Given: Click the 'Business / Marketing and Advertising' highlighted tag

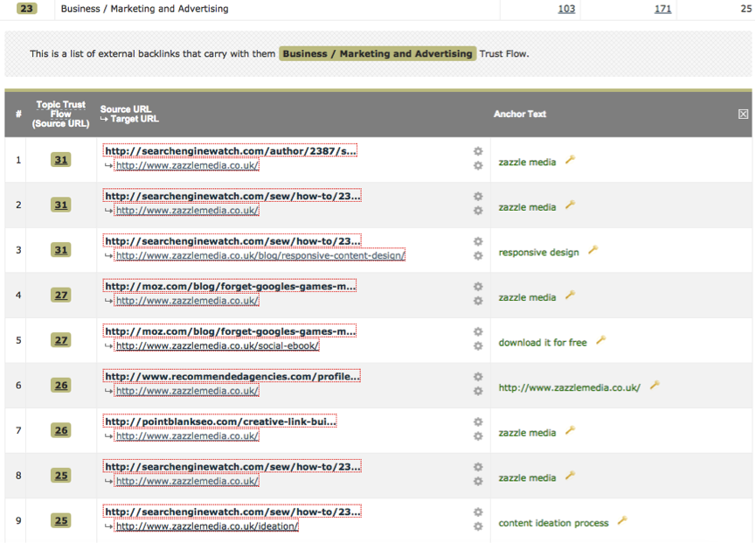Looking at the screenshot, I should (378, 54).
